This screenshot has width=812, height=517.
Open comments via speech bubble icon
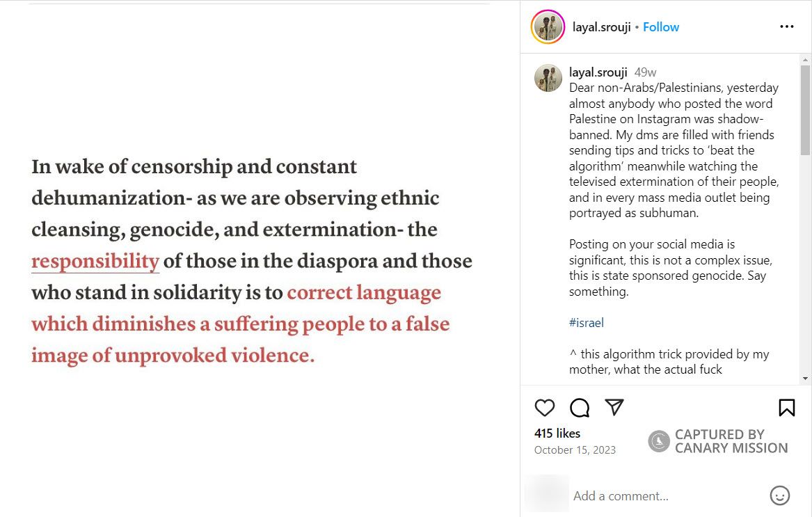click(580, 408)
